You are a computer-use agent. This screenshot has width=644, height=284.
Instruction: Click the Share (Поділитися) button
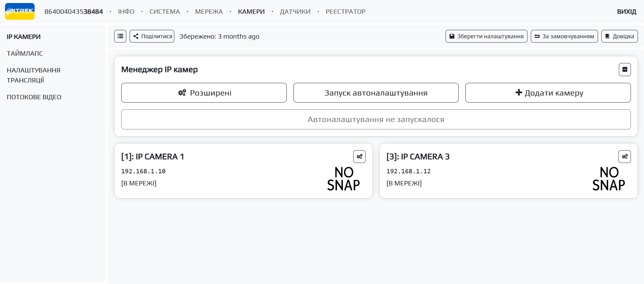152,36
